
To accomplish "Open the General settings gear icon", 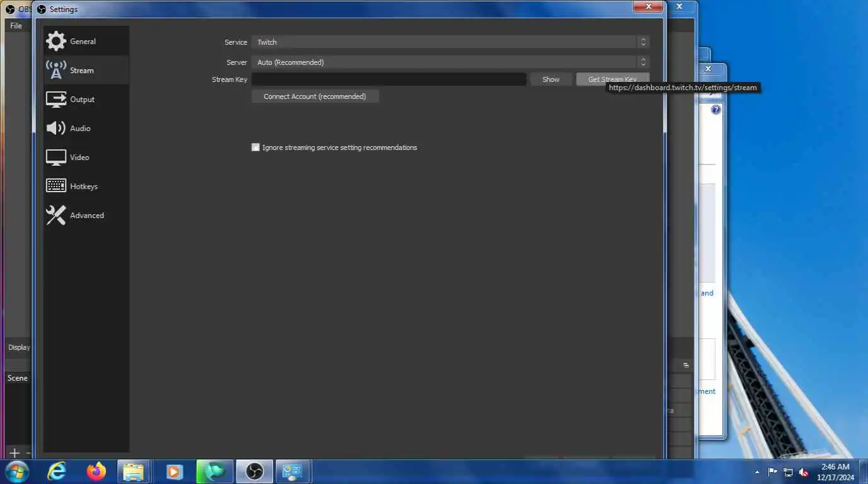I will tap(56, 42).
